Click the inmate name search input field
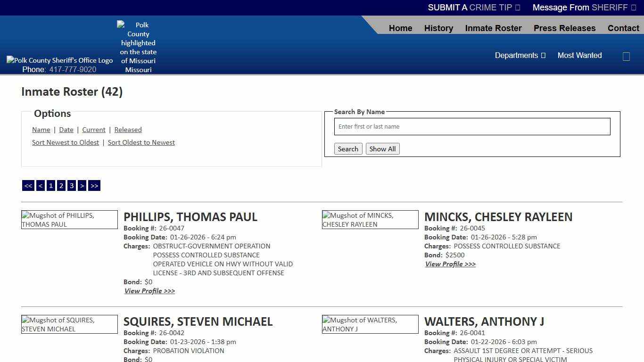 coord(472,126)
